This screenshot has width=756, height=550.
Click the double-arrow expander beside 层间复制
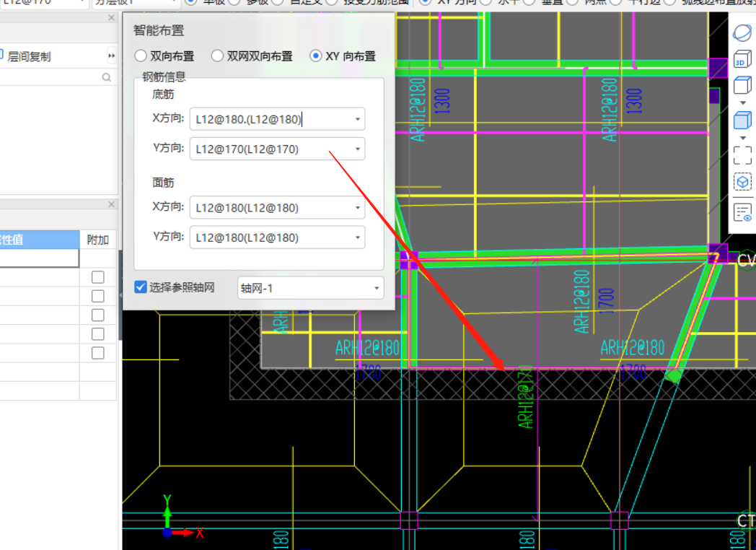point(111,56)
